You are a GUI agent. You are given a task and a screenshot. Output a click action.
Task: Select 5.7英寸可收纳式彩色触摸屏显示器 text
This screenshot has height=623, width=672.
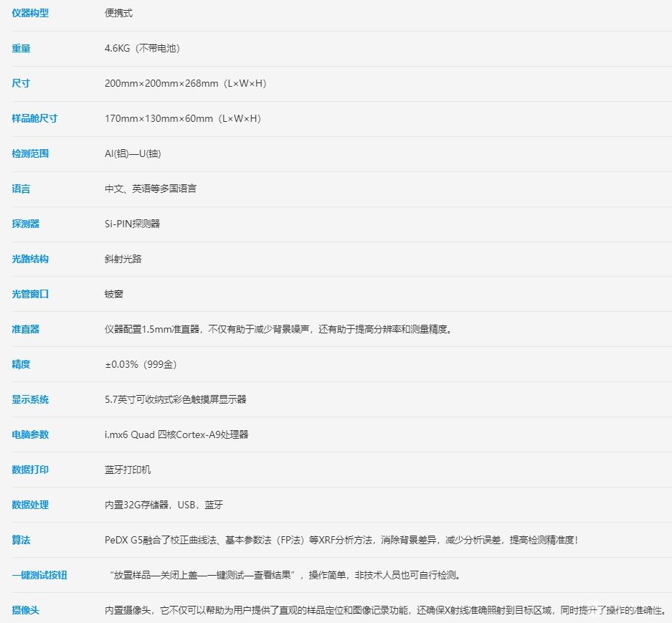click(x=176, y=400)
